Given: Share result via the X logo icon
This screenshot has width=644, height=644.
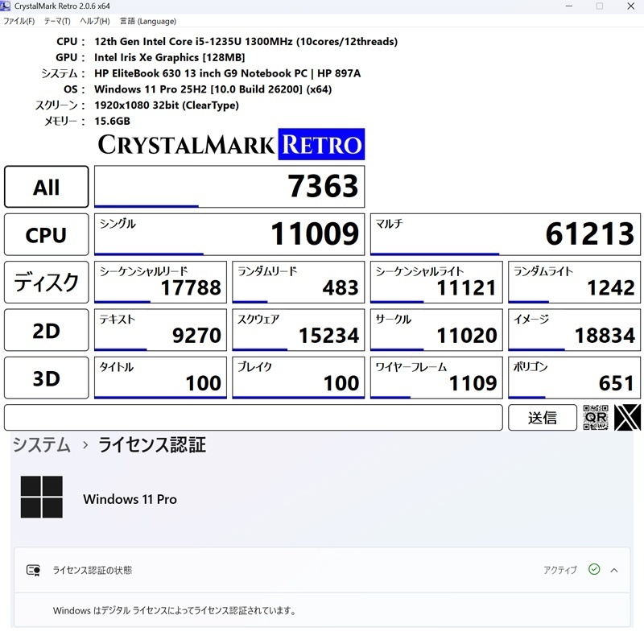Looking at the screenshot, I should point(627,417).
